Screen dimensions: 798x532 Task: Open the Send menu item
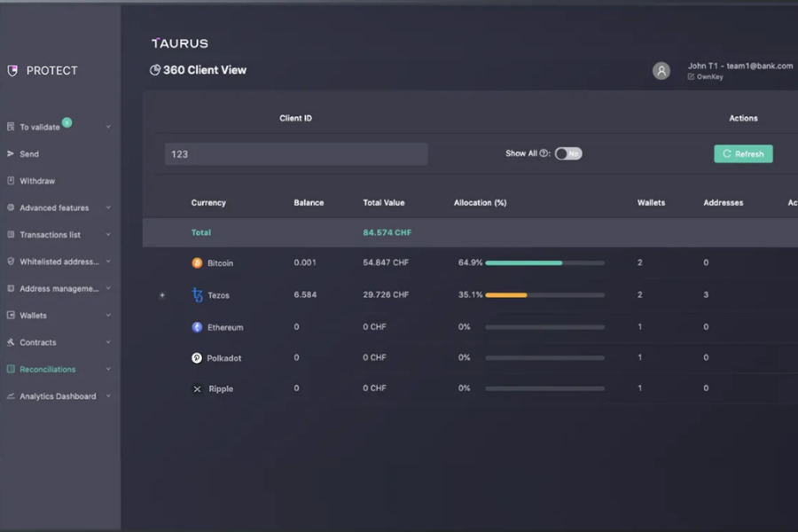click(29, 153)
